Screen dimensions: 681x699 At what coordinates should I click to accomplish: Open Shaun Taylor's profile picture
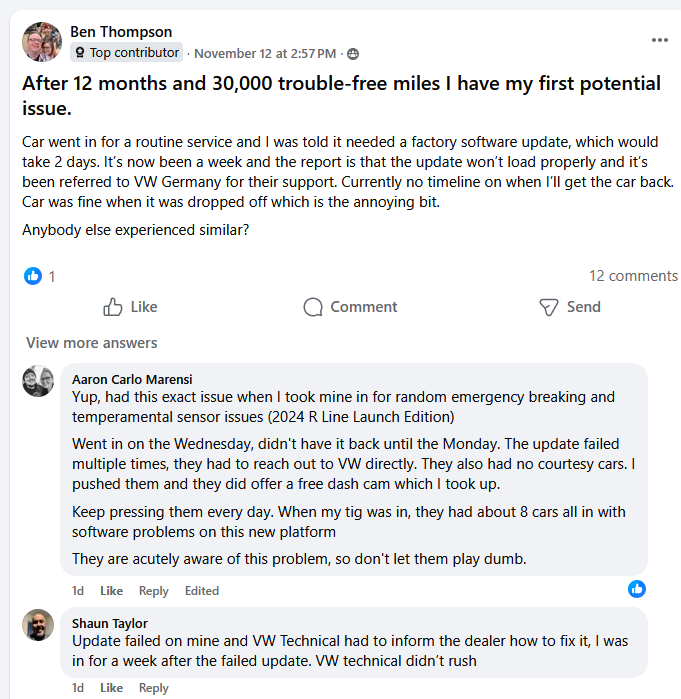click(x=39, y=625)
